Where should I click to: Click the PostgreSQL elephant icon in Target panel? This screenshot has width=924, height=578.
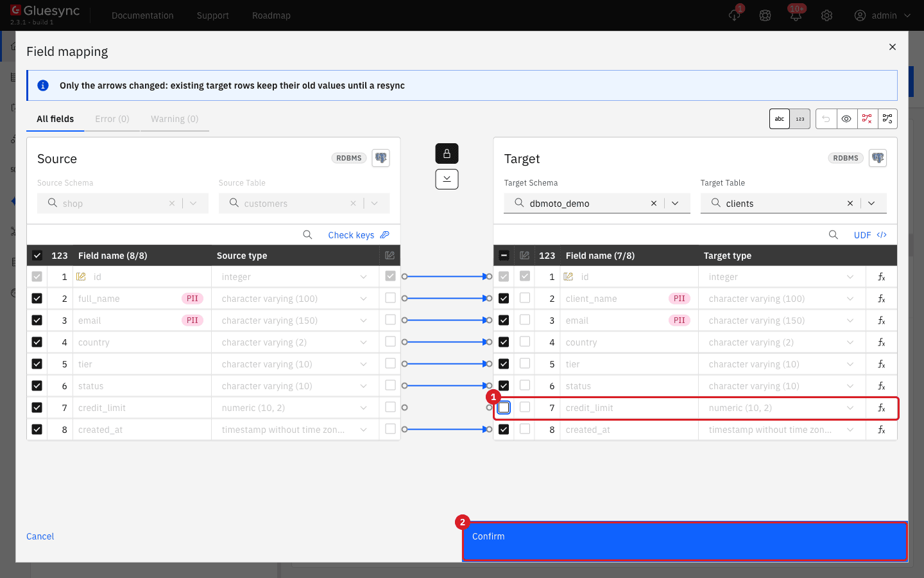[x=878, y=158]
